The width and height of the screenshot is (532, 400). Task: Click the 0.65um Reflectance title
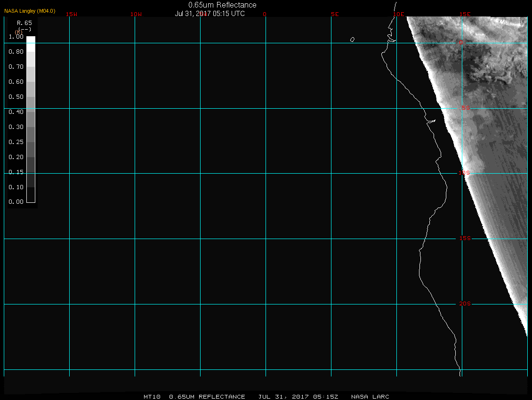click(222, 5)
